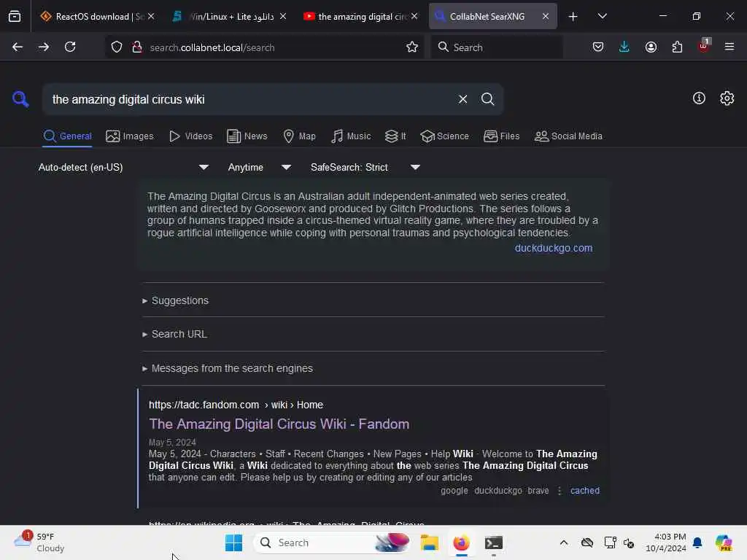Image resolution: width=747 pixels, height=560 pixels.
Task: Click the Windows taskbar Search box
Action: pos(332,542)
